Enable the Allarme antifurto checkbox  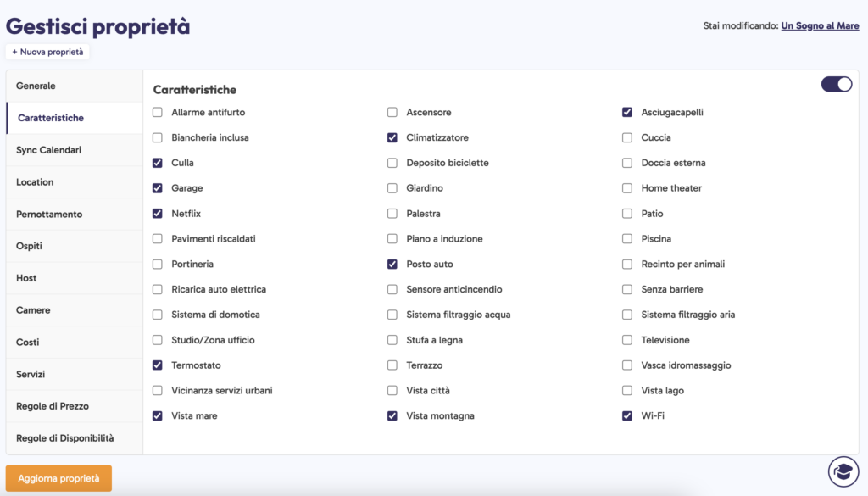point(158,113)
